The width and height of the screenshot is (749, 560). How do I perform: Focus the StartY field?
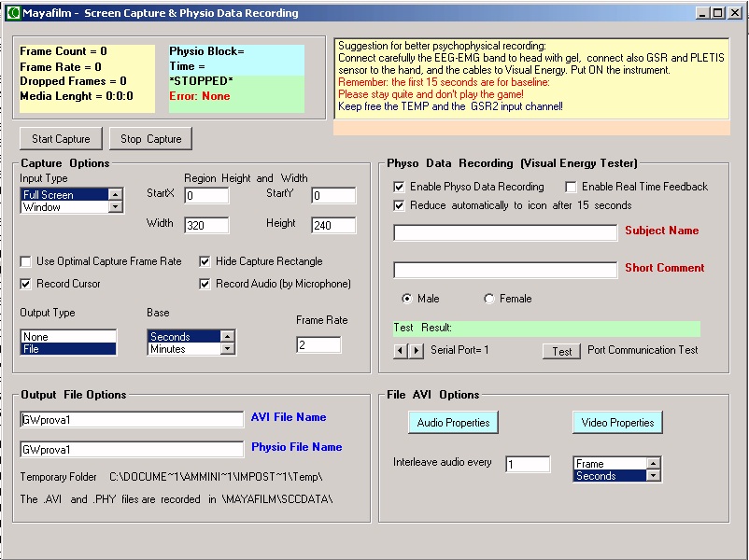tap(333, 196)
